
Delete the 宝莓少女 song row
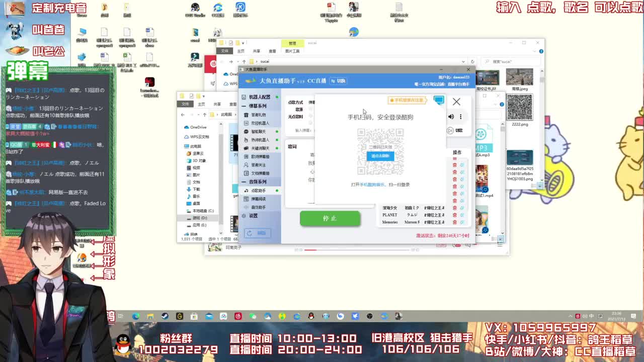pyautogui.click(x=455, y=208)
